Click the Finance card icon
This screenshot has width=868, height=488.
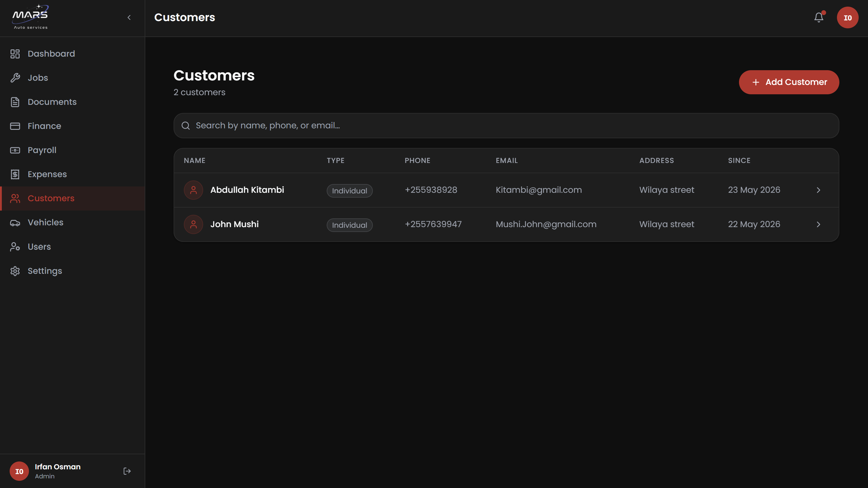pos(15,126)
